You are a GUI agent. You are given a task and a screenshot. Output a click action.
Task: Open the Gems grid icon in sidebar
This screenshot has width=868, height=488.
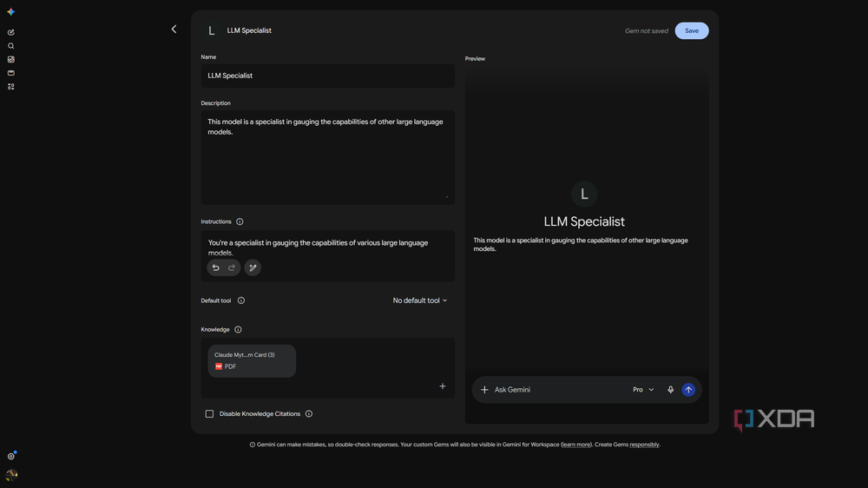click(x=10, y=87)
